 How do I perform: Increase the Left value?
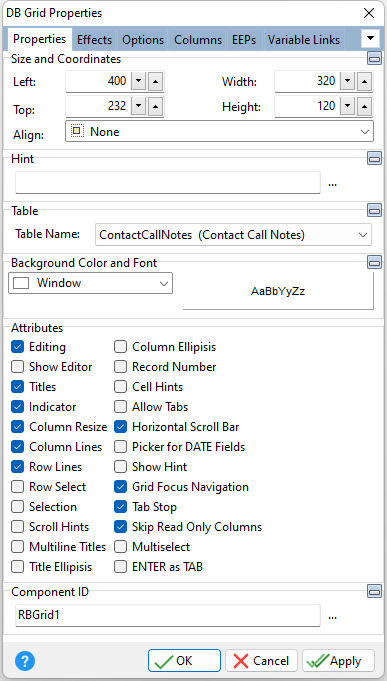[155, 81]
